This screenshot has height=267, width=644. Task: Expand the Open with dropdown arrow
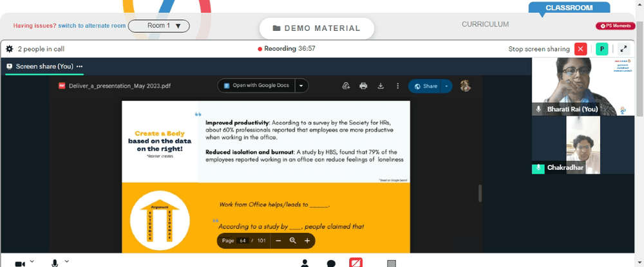pos(301,86)
